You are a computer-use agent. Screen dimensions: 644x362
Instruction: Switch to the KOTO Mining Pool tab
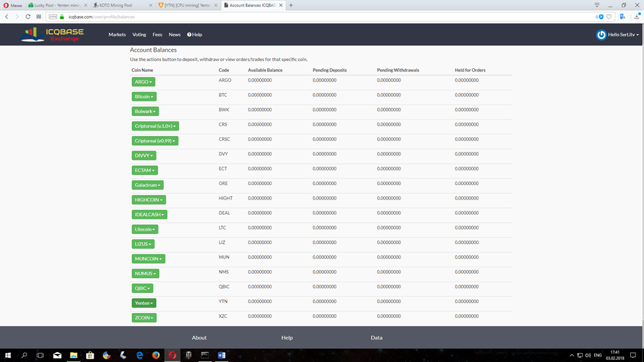(123, 5)
